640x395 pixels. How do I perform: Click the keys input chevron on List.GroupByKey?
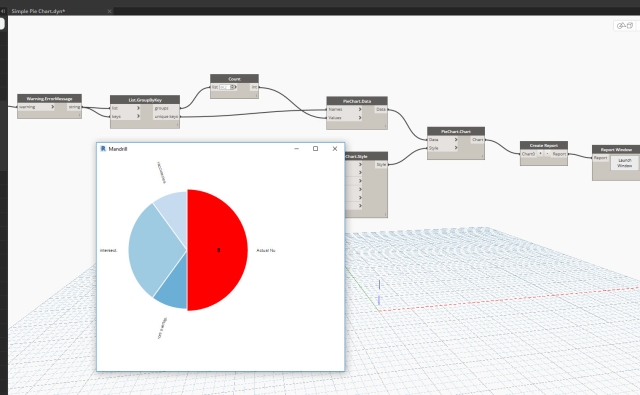click(138, 116)
